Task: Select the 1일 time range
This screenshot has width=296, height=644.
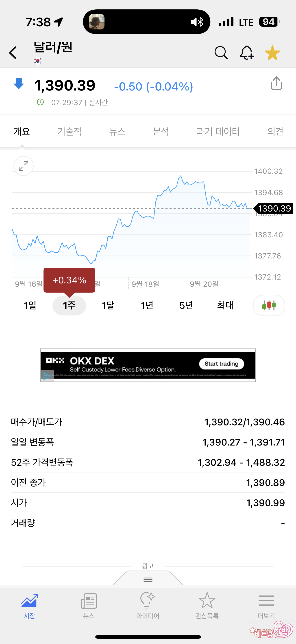Action: pyautogui.click(x=30, y=305)
